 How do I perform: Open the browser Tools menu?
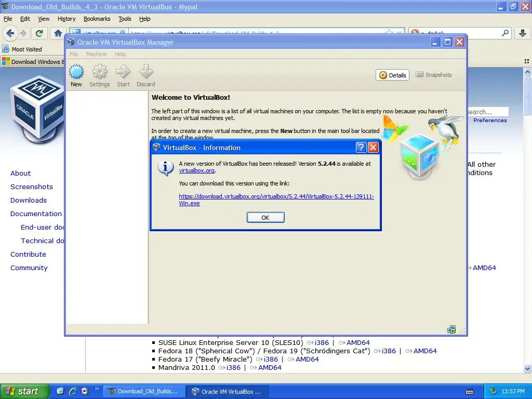pos(125,19)
